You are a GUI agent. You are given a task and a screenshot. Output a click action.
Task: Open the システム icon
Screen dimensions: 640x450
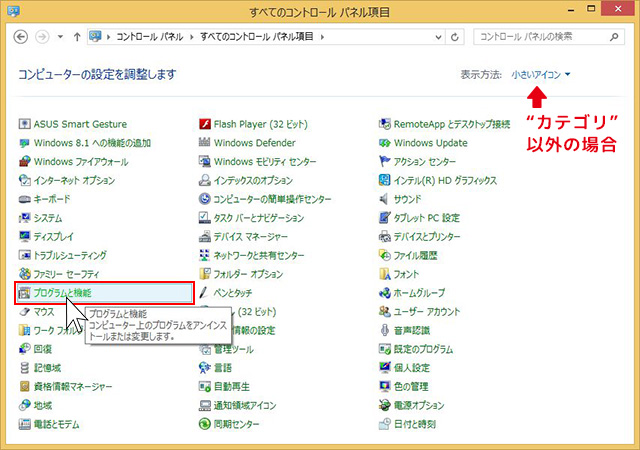24,218
